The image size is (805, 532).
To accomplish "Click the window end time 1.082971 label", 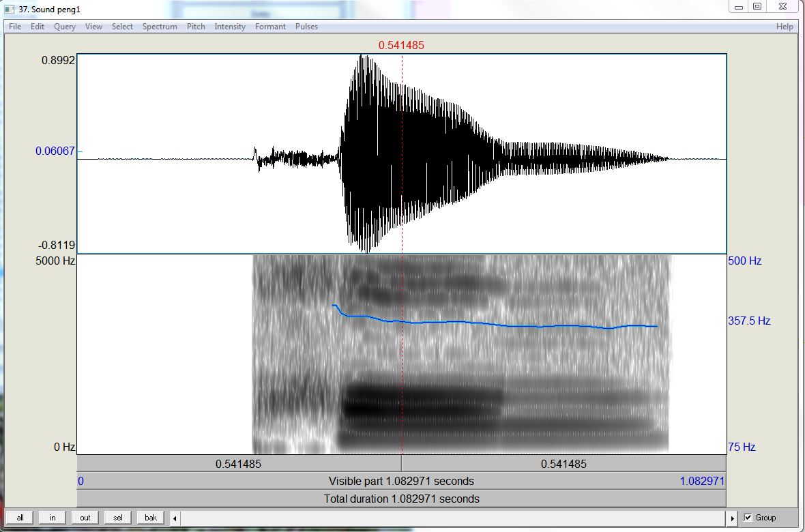I will tap(702, 481).
